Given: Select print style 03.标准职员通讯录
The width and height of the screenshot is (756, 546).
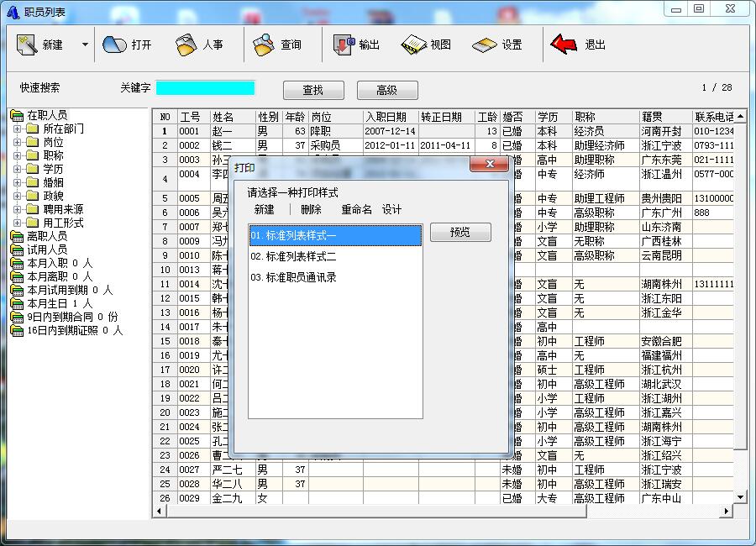Looking at the screenshot, I should tap(335, 277).
